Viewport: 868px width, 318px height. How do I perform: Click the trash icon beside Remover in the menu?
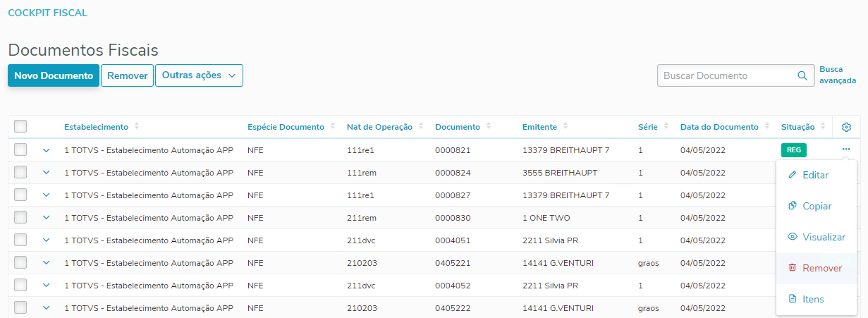point(793,268)
